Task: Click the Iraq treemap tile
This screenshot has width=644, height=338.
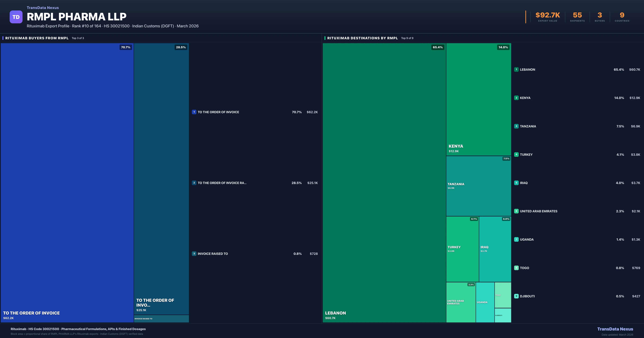Action: pyautogui.click(x=495, y=249)
